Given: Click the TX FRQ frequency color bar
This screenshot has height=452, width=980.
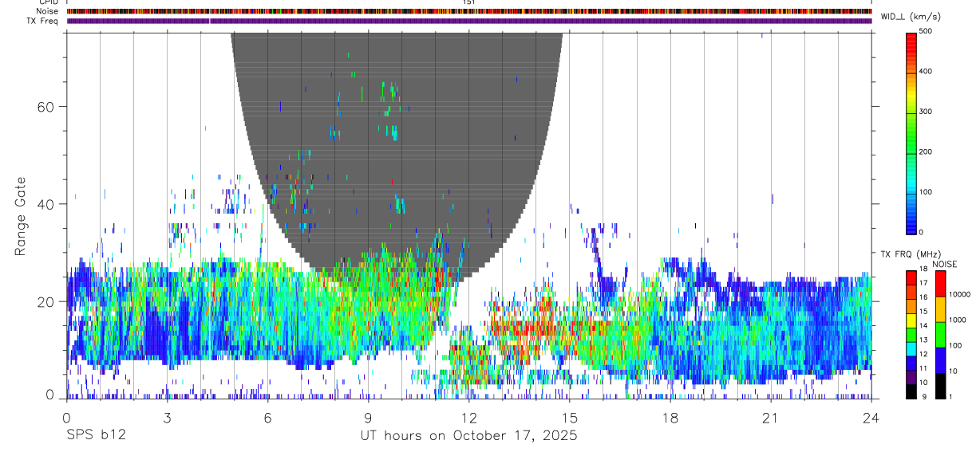Looking at the screenshot, I should click(911, 335).
